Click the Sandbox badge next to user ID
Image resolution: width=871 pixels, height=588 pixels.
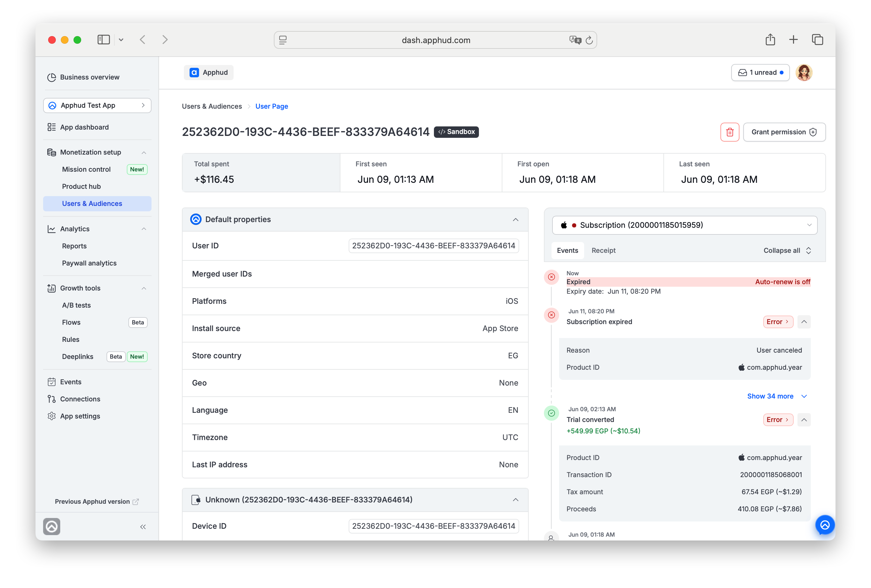coord(456,132)
